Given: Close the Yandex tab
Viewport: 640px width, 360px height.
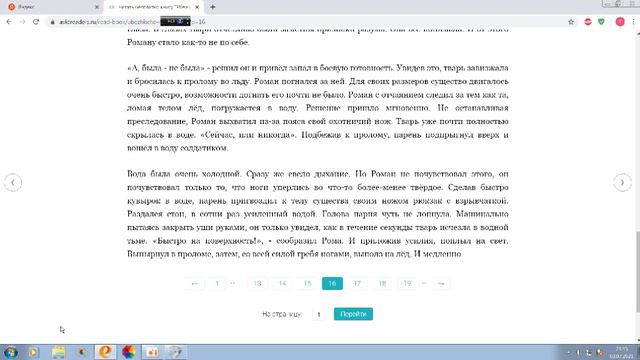Looking at the screenshot, I should (x=97, y=7).
